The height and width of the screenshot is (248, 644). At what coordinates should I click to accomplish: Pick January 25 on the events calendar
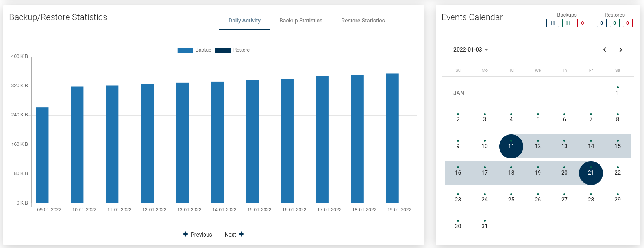[x=511, y=199]
